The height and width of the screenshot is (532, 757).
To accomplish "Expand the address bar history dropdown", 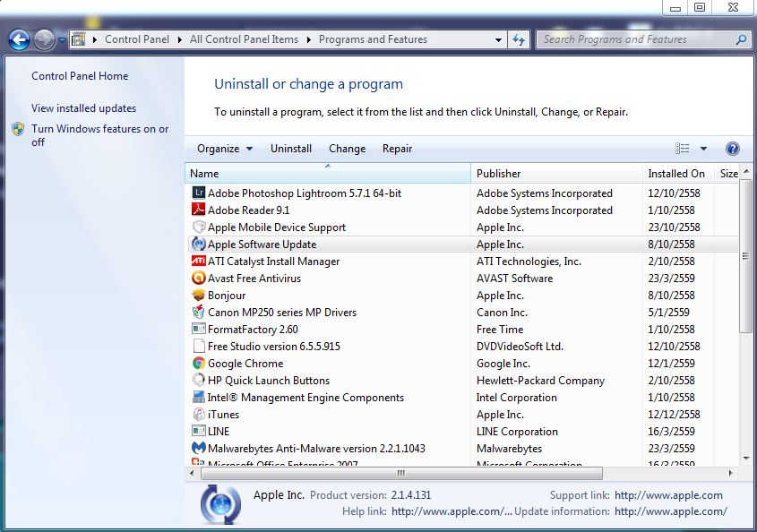I will [498, 39].
